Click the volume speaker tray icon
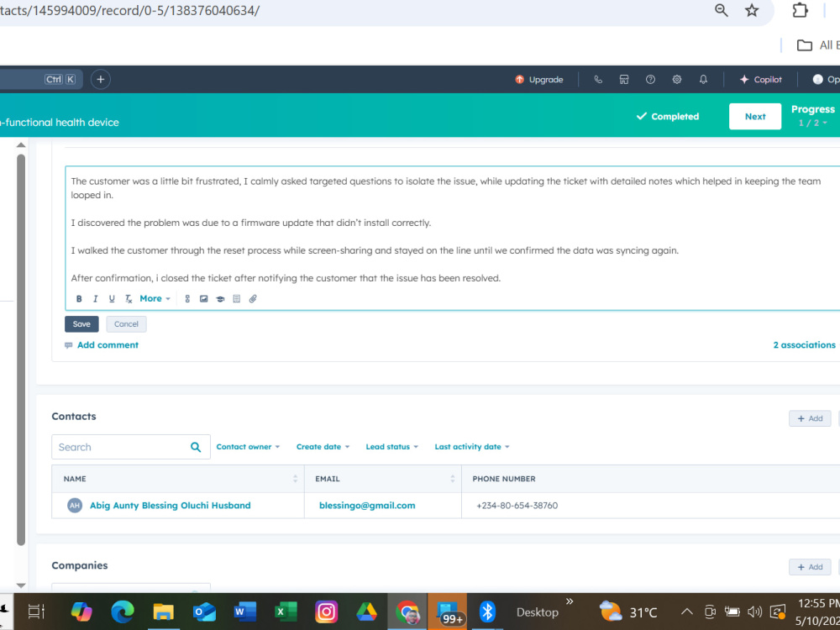The height and width of the screenshot is (630, 840). pos(755,612)
